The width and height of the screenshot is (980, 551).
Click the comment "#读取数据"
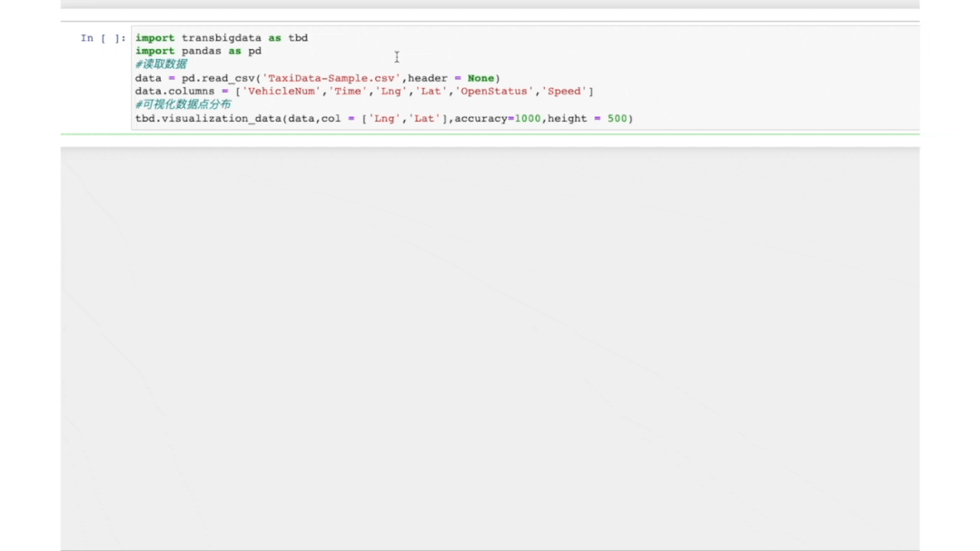tap(161, 64)
